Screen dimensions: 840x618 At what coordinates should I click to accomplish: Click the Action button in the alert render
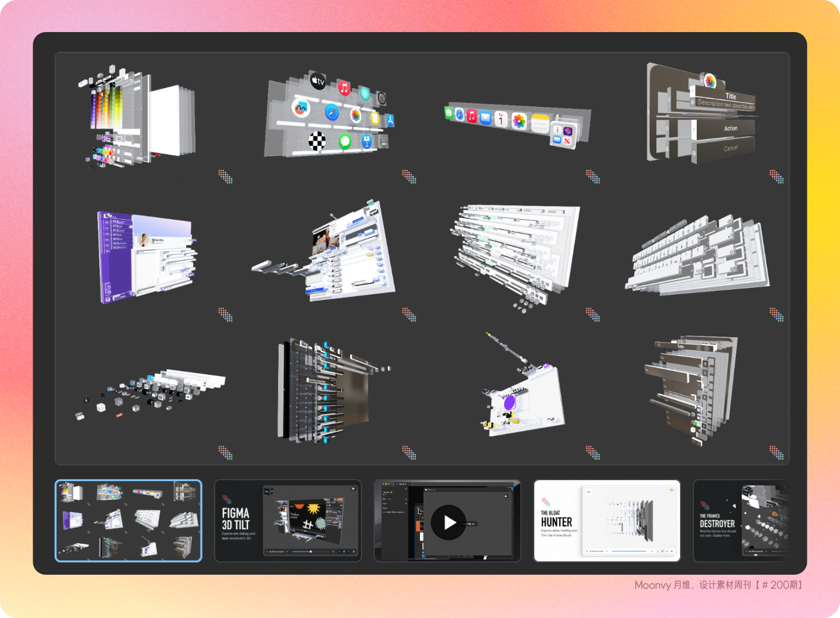click(x=730, y=128)
